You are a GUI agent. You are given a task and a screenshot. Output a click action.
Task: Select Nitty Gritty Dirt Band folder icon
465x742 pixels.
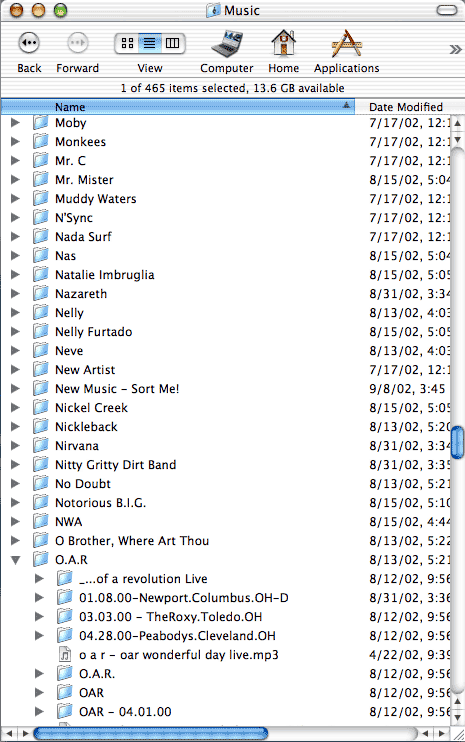[41, 464]
